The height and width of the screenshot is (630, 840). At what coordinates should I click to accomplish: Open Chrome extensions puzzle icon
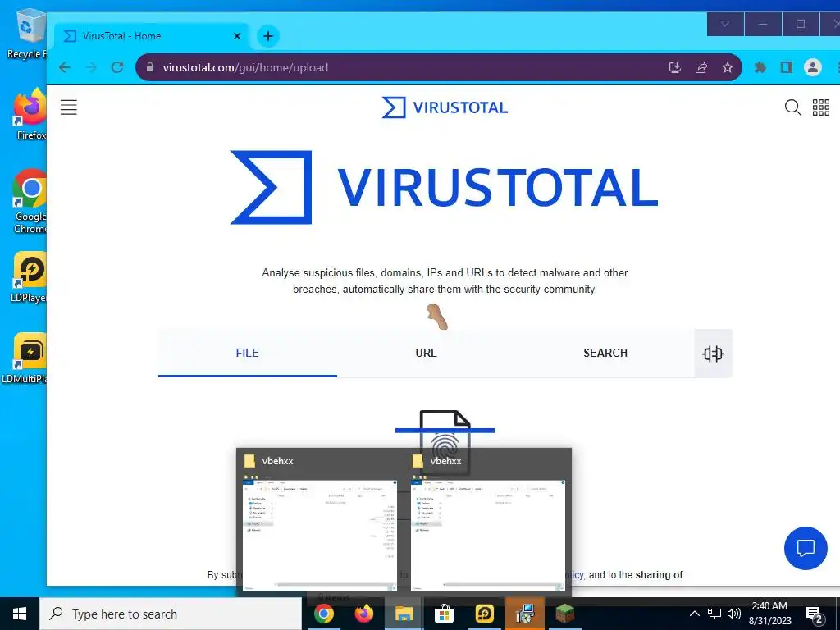(760, 67)
